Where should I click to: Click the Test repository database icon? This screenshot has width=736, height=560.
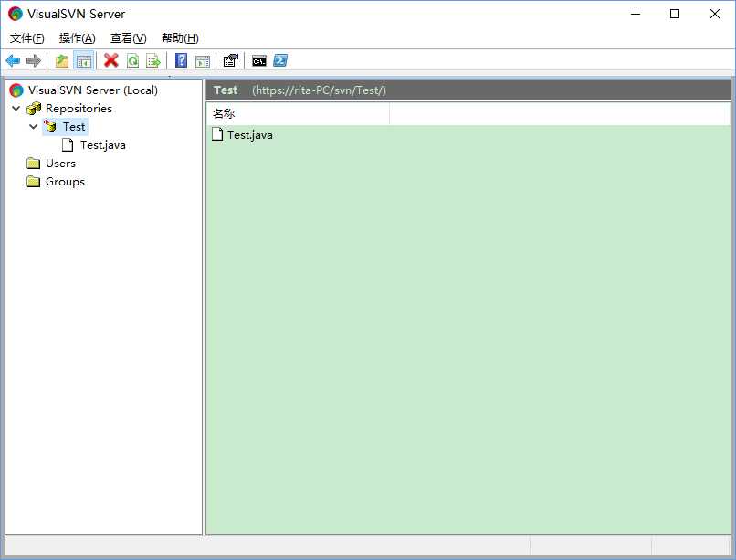coord(50,126)
